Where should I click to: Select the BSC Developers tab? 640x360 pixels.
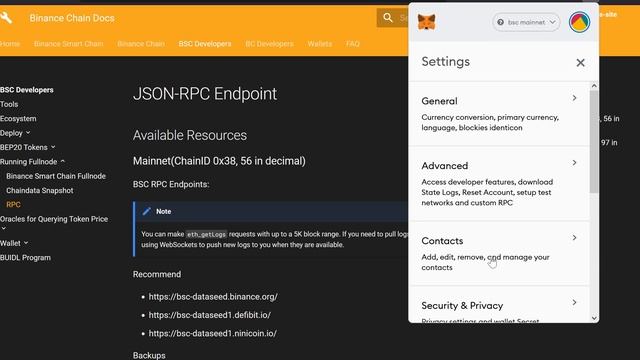coord(205,44)
